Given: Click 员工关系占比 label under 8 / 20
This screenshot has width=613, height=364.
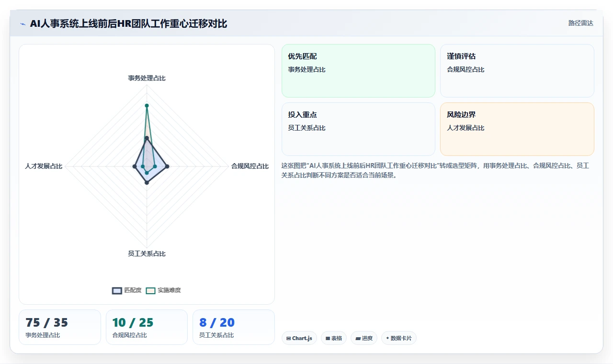Looking at the screenshot, I should pyautogui.click(x=216, y=335).
